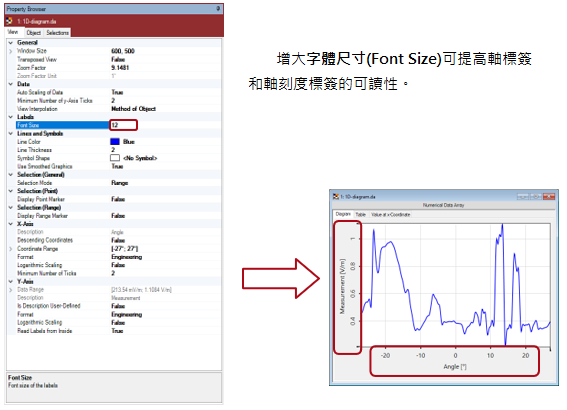This screenshot has height=410, width=567.
Task: Open the Value at x-Coordinate tab
Action: (391, 214)
